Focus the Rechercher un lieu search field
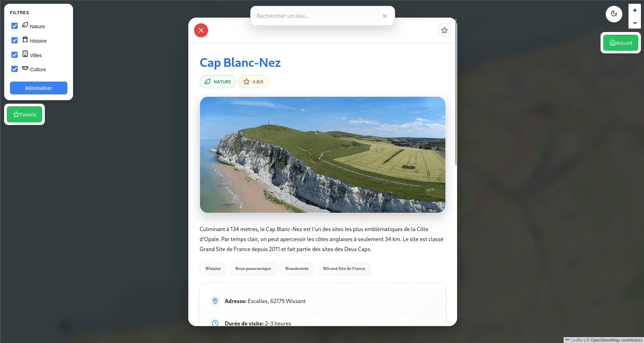Viewport: 644px width, 343px height. [x=316, y=16]
